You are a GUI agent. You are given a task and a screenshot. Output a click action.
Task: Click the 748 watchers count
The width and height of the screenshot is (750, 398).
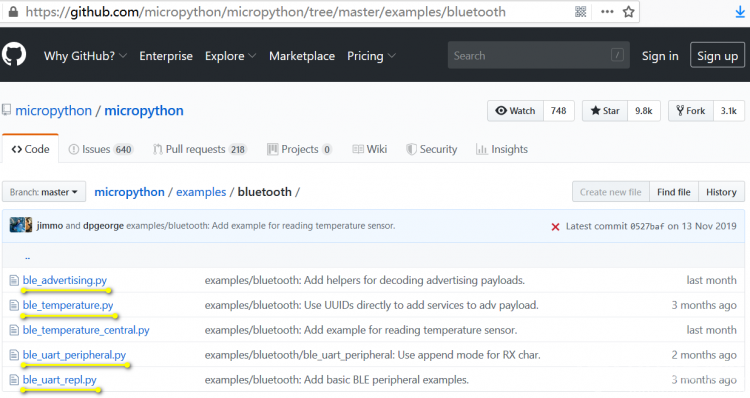click(x=558, y=111)
